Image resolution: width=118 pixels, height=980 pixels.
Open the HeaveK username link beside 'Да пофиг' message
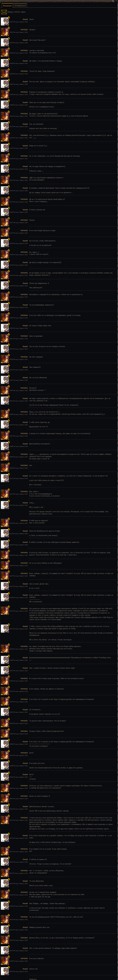coord(25,61)
